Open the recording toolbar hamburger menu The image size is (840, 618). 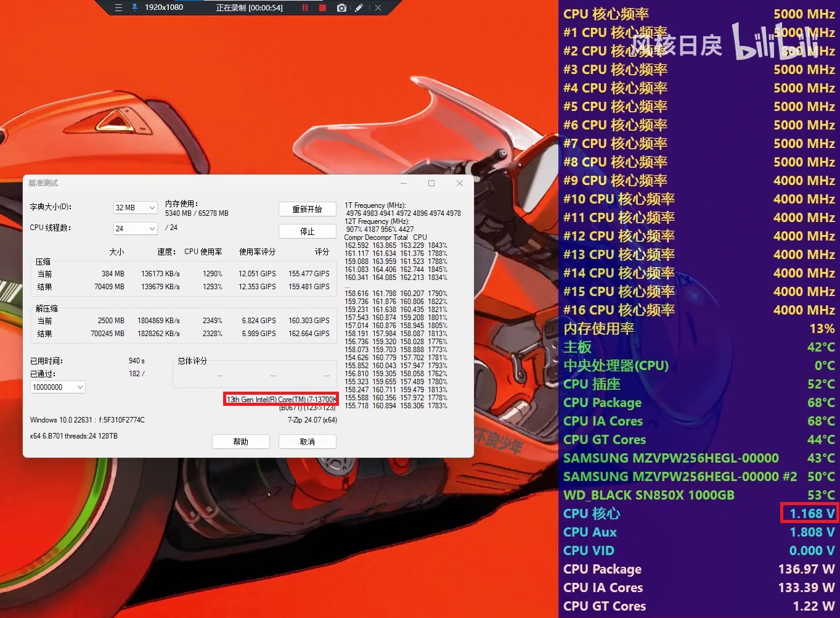pyautogui.click(x=118, y=7)
